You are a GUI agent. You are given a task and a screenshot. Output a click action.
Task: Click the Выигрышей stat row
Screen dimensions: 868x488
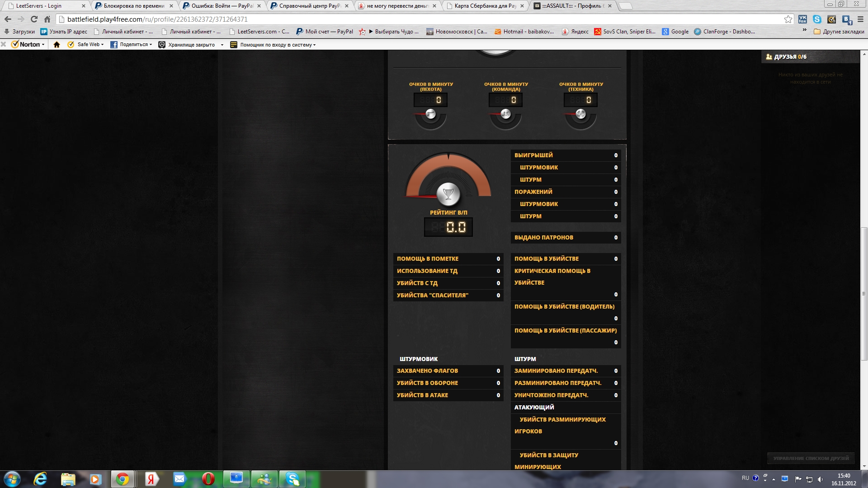[x=566, y=155]
